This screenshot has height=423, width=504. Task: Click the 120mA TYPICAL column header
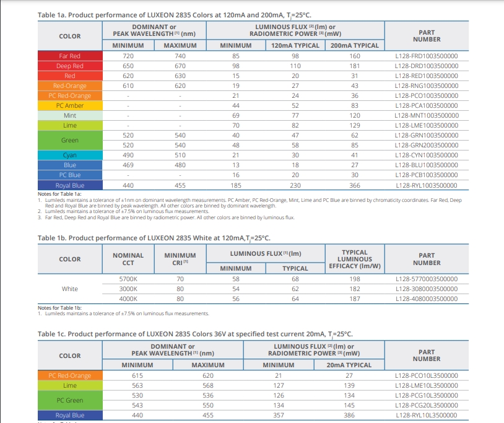coord(295,46)
